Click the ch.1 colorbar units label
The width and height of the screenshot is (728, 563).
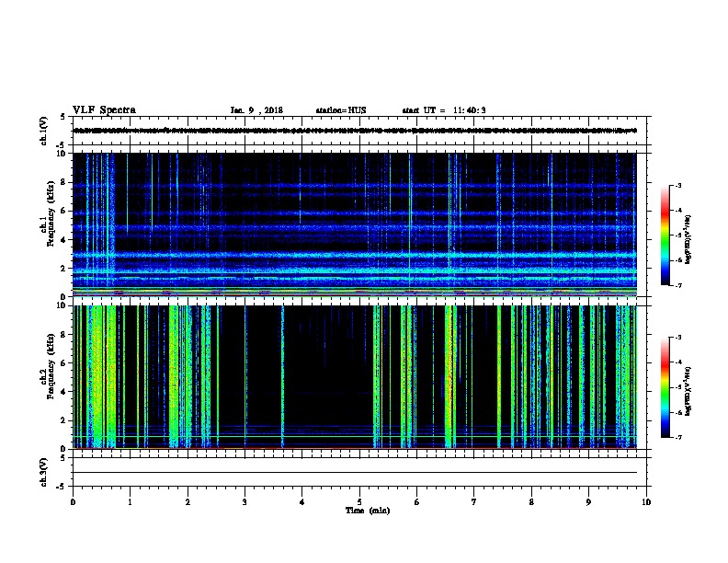click(x=688, y=240)
